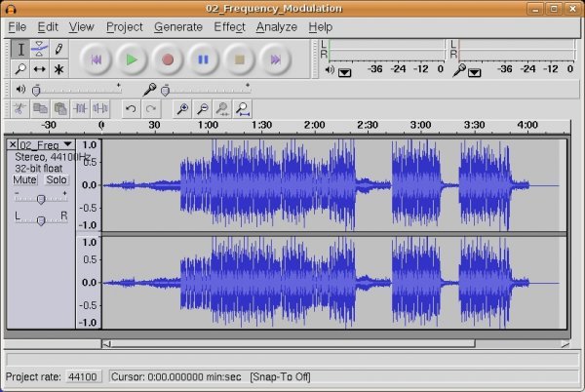Click the track pan slider knob
This screenshot has height=392, width=585.
(x=40, y=220)
